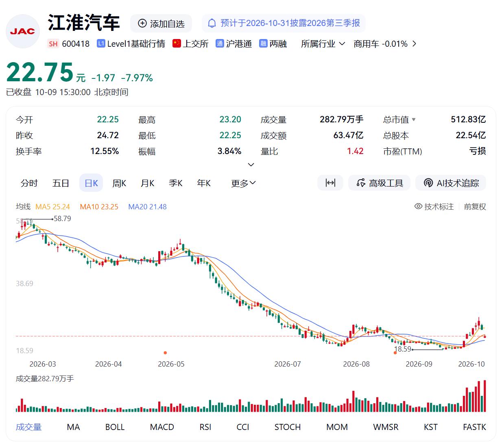Click the 58.79 high price marker

62,219
